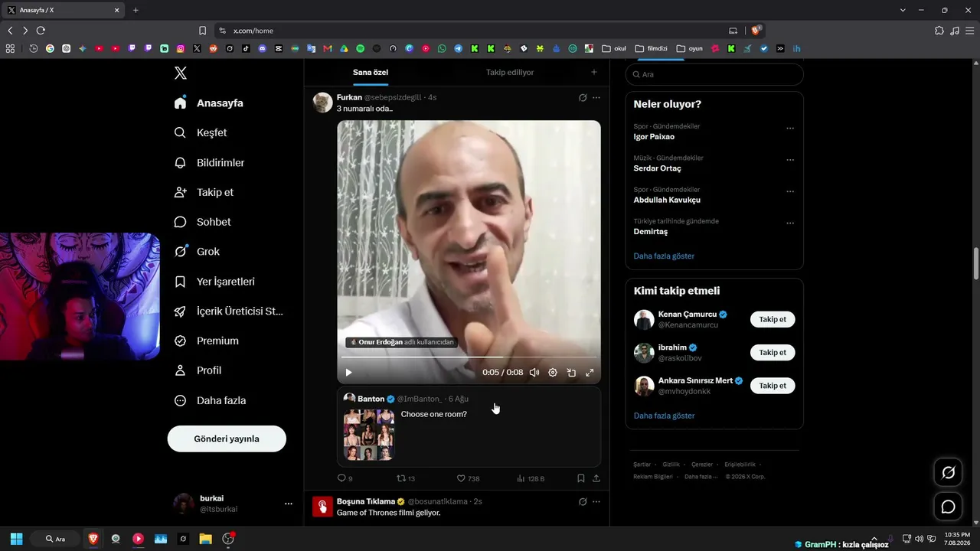Follow Ankara Sınırsız Mert
Image resolution: width=980 pixels, height=551 pixels.
pos(773,386)
